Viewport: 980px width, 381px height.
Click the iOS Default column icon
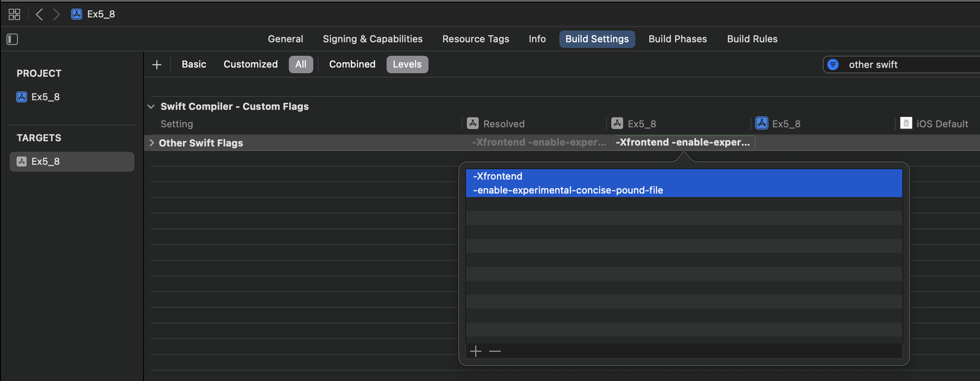pos(906,123)
